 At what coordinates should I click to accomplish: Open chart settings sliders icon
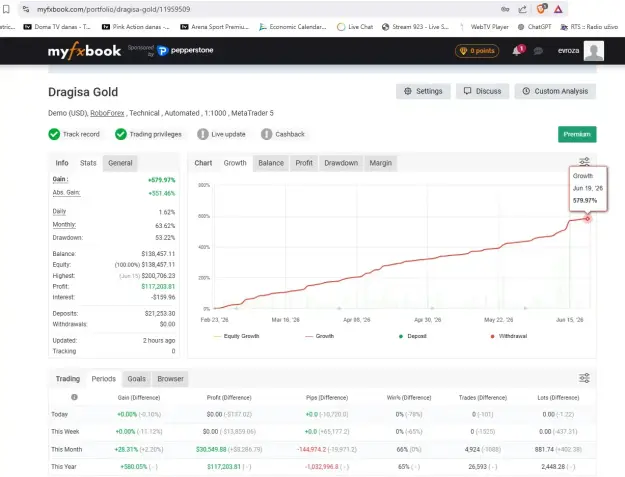coord(584,161)
